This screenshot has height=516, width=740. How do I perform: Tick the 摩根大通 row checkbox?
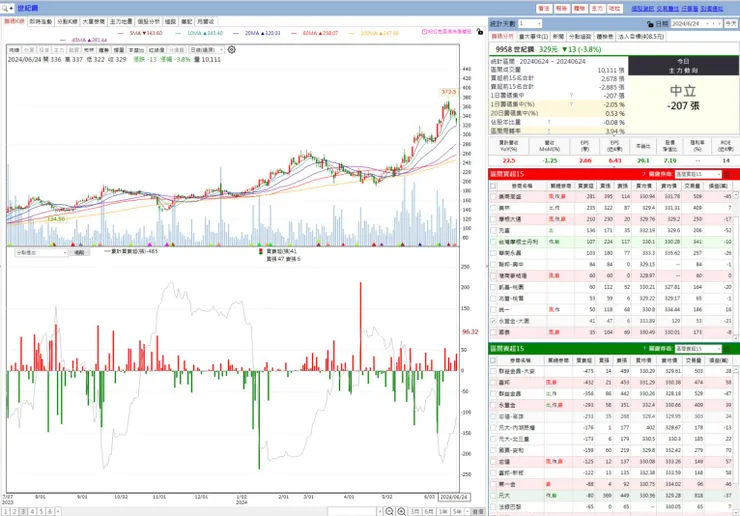494,219
